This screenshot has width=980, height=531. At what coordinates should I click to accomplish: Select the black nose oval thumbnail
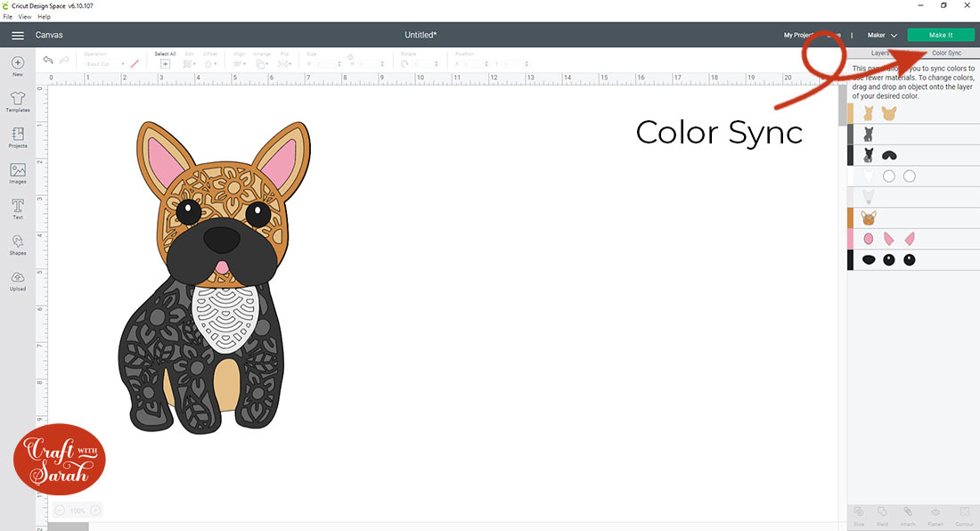(x=868, y=260)
